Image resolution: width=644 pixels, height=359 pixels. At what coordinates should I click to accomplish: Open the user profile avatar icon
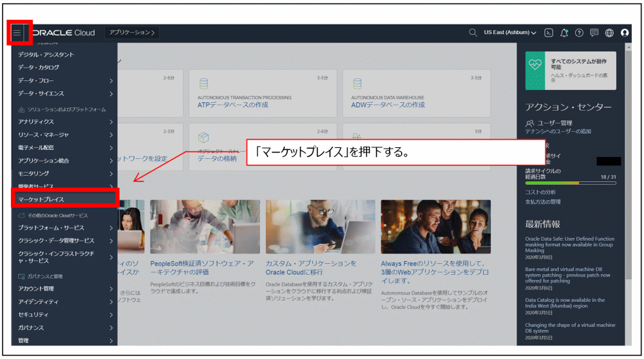click(x=625, y=33)
